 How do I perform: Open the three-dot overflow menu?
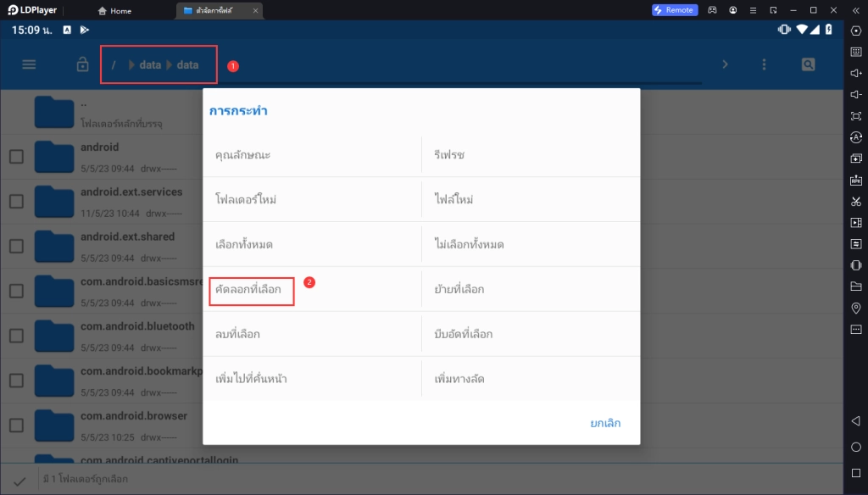[764, 64]
